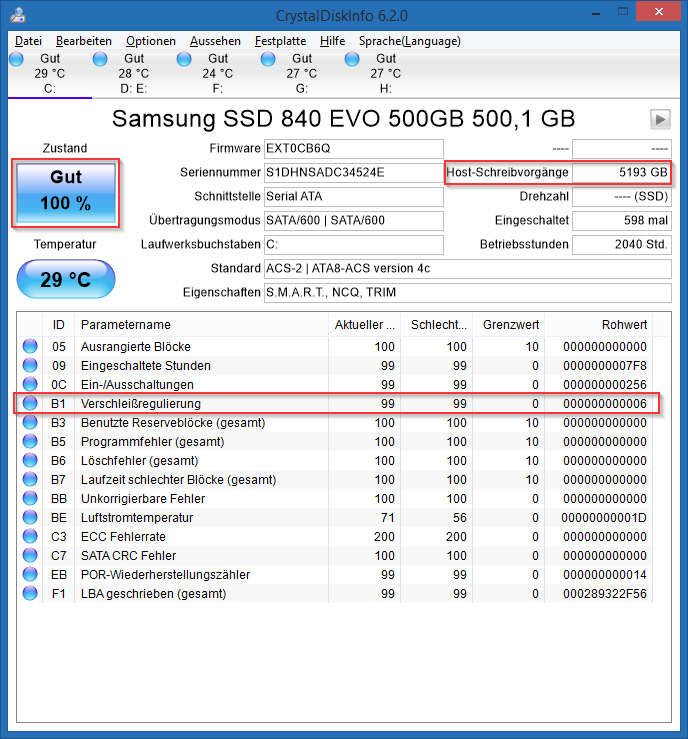Click the Aktueller column header

(364, 324)
